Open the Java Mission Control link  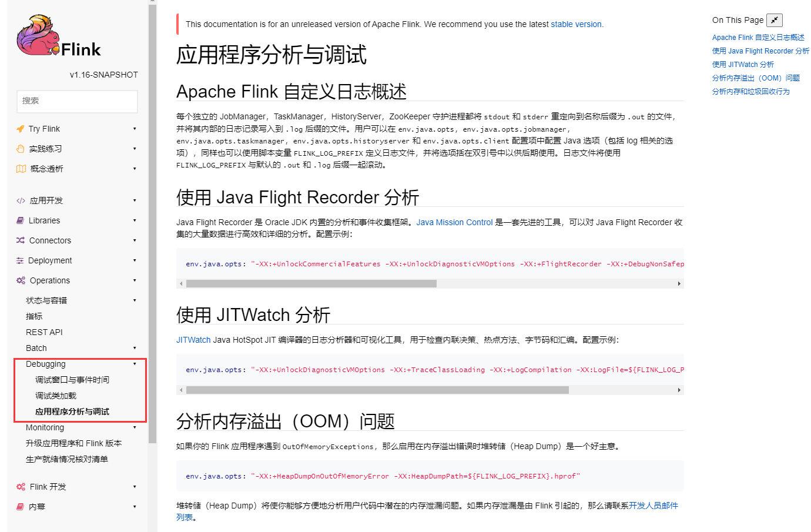point(454,222)
